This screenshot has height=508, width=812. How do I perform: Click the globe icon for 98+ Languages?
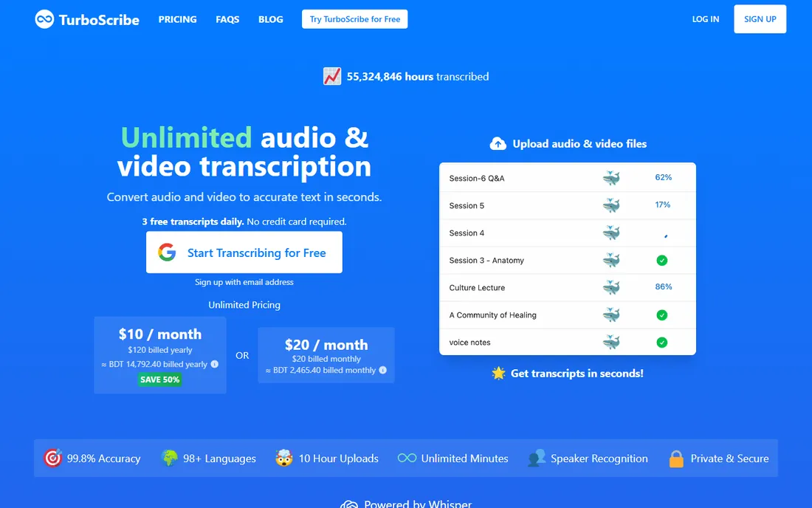coord(169,459)
